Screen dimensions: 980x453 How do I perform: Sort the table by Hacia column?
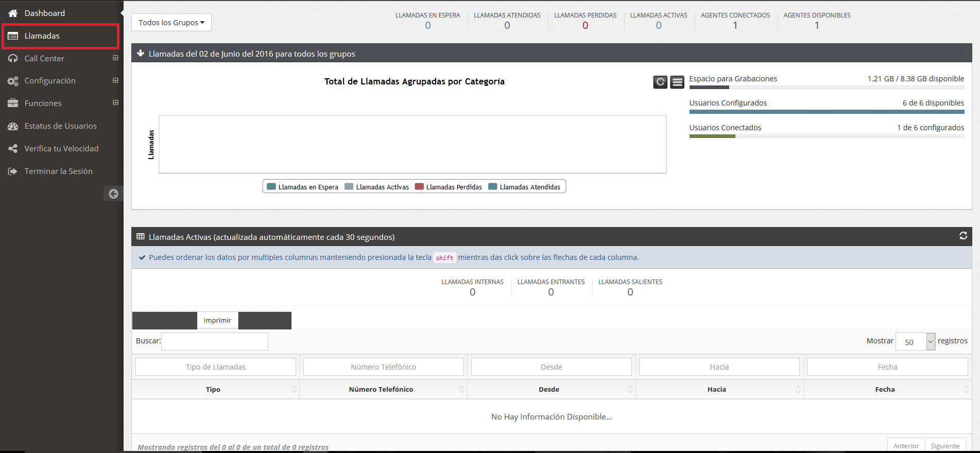(x=719, y=390)
